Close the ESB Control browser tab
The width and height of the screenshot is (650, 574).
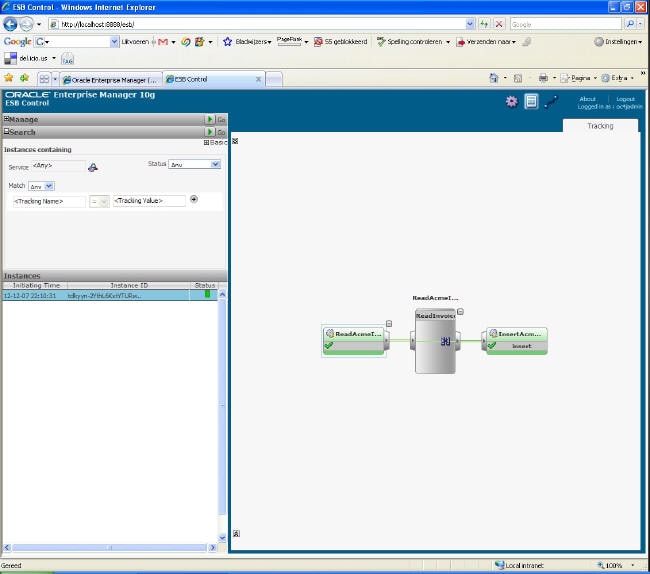pyautogui.click(x=258, y=79)
